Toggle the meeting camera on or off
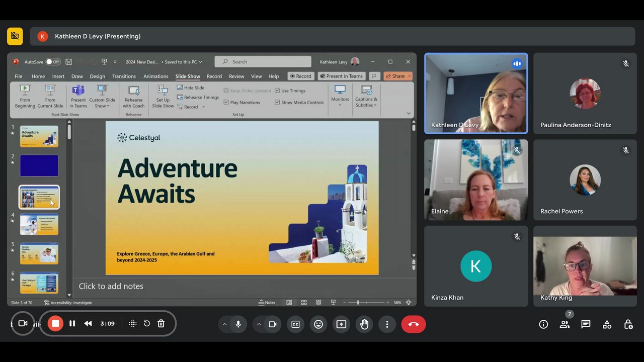The image size is (644, 362). [x=273, y=324]
